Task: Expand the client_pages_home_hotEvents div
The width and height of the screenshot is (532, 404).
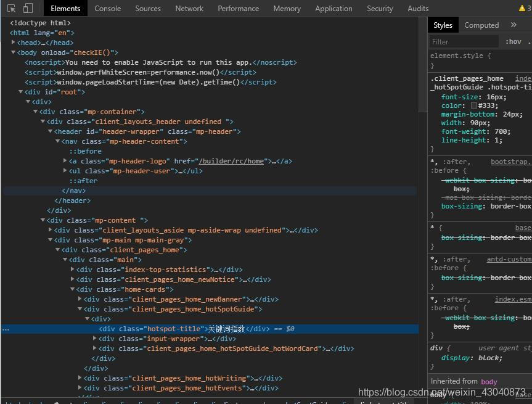Action: click(x=80, y=387)
